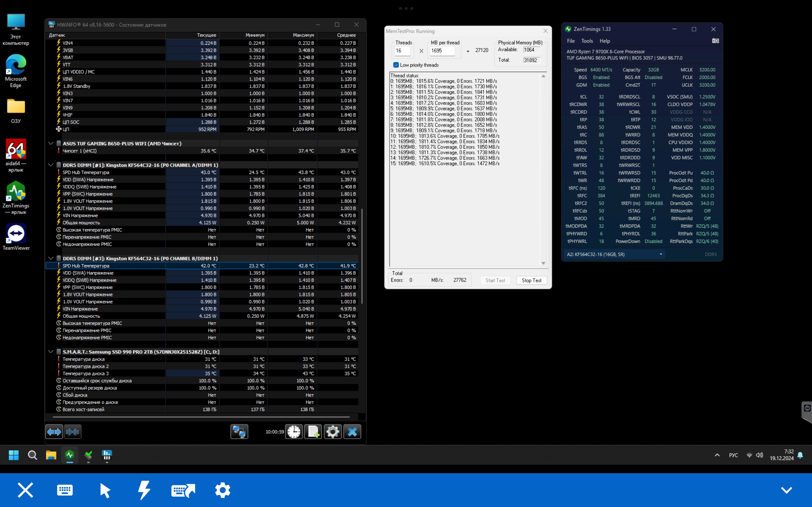This screenshot has width=812, height=507.
Task: Collapse ASUS TUF GAMING B650-PLUS sensor group
Action: coord(51,144)
